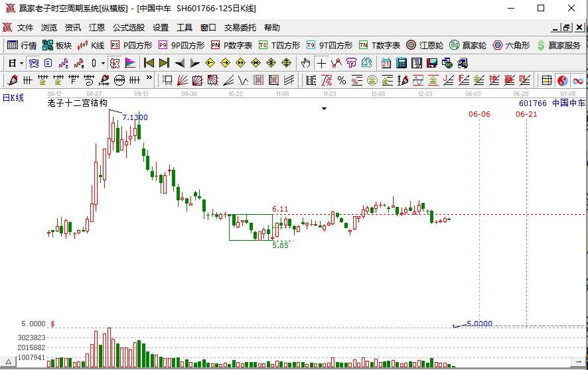Click the bottom-left triangle scroll button

point(8,362)
